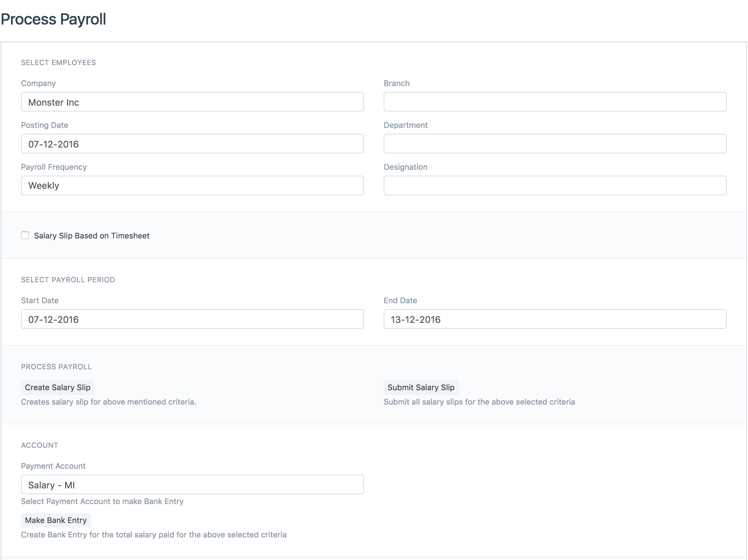Open the empty Branch link field
This screenshot has width=748, height=560.
click(x=555, y=102)
